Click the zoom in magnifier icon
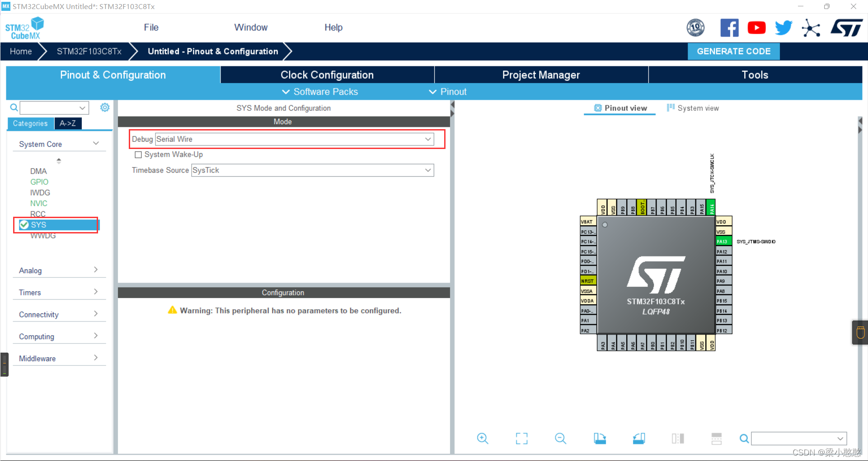 482,438
